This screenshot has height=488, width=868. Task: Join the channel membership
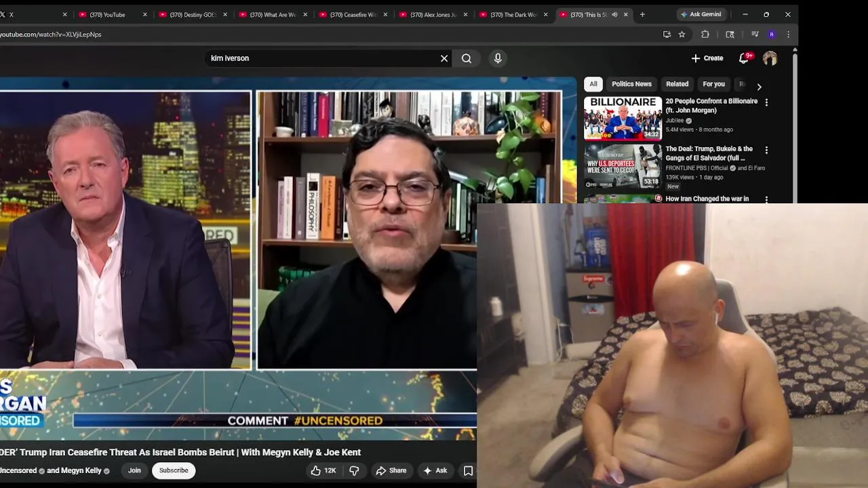click(x=134, y=470)
